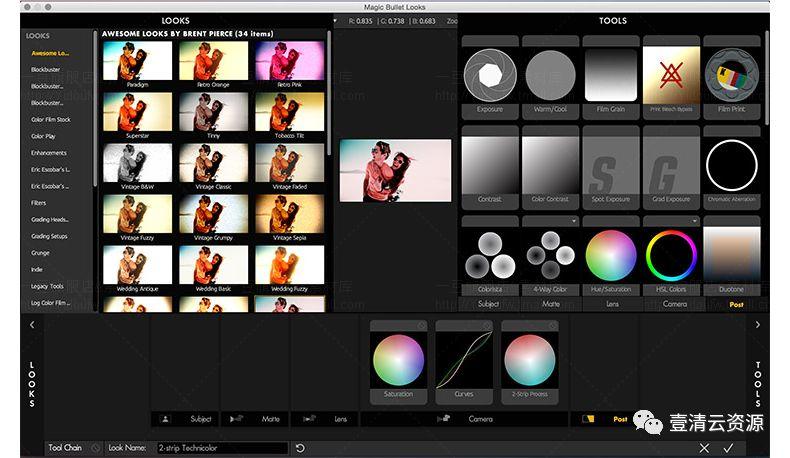The image size is (790, 458).
Task: Toggle the Saturation tool power button
Action: 421,326
